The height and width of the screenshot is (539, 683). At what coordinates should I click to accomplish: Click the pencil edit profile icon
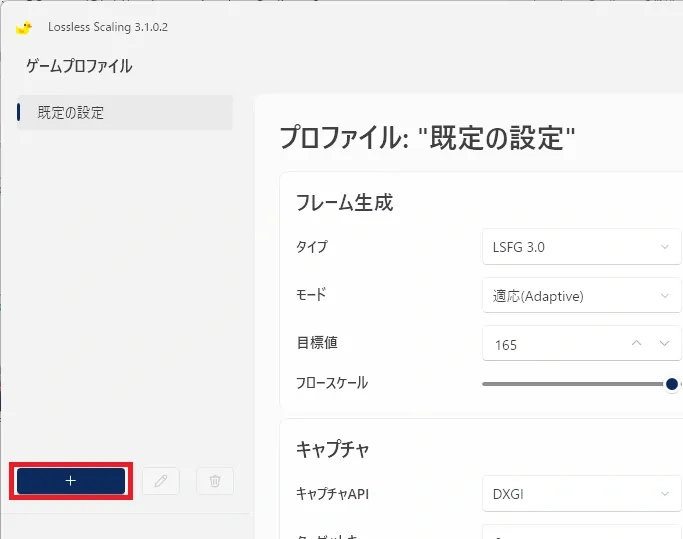pyautogui.click(x=161, y=481)
